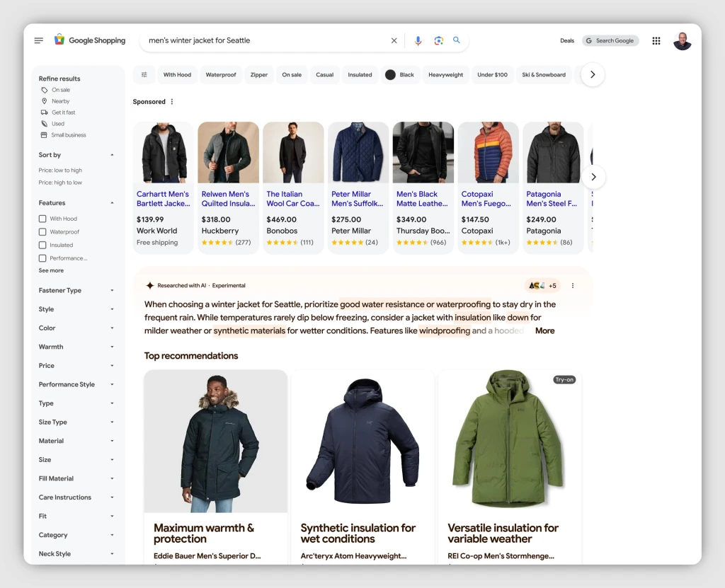Image resolution: width=725 pixels, height=588 pixels.
Task: Expand the Performance Style filter
Action: click(x=76, y=384)
